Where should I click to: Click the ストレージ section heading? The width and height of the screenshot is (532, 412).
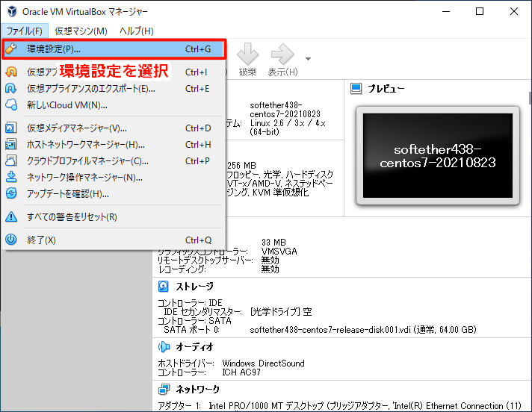pos(194,287)
